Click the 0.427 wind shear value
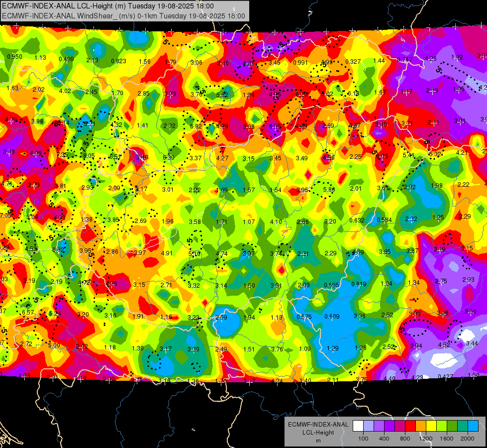The image size is (487, 448). pyautogui.click(x=445, y=376)
